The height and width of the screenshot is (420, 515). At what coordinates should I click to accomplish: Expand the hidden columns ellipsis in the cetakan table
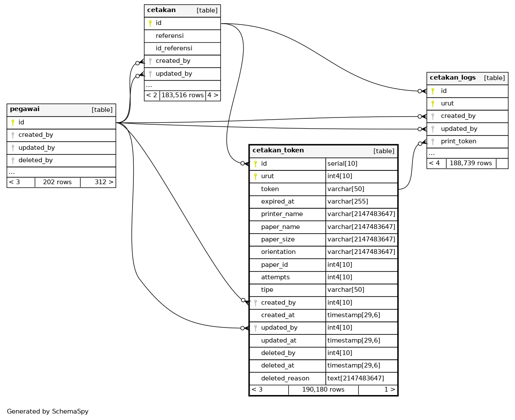149,85
